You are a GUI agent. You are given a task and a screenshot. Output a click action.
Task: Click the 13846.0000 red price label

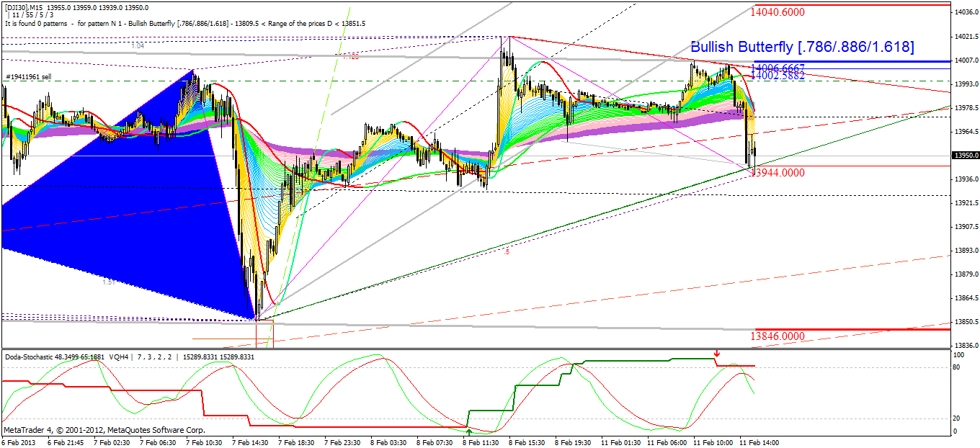click(x=777, y=336)
